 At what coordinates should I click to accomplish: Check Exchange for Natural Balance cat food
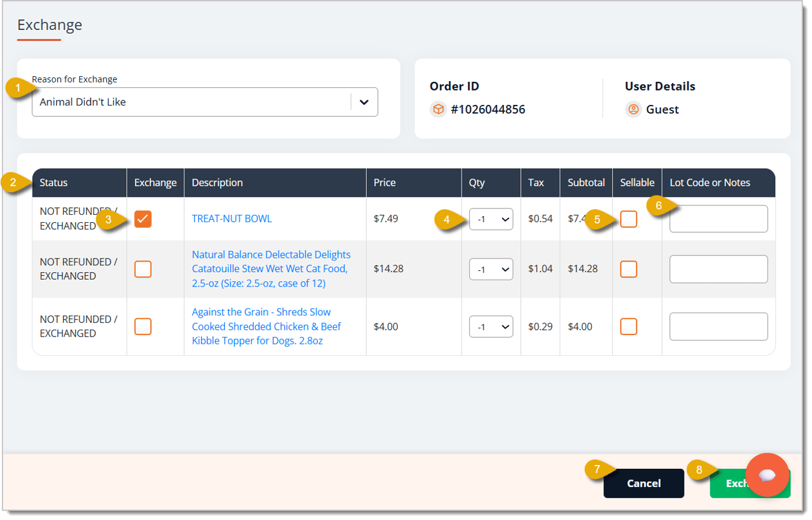[143, 269]
